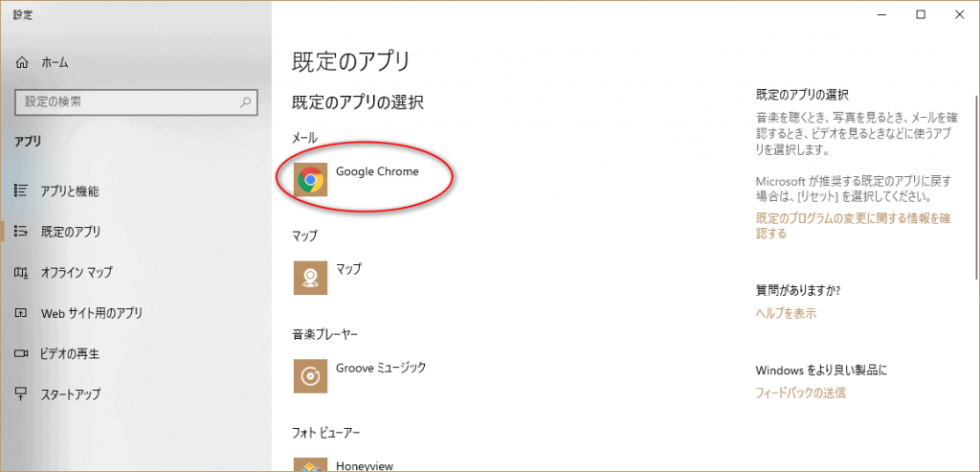
Task: Maximize the 設定 window
Action: [x=920, y=13]
